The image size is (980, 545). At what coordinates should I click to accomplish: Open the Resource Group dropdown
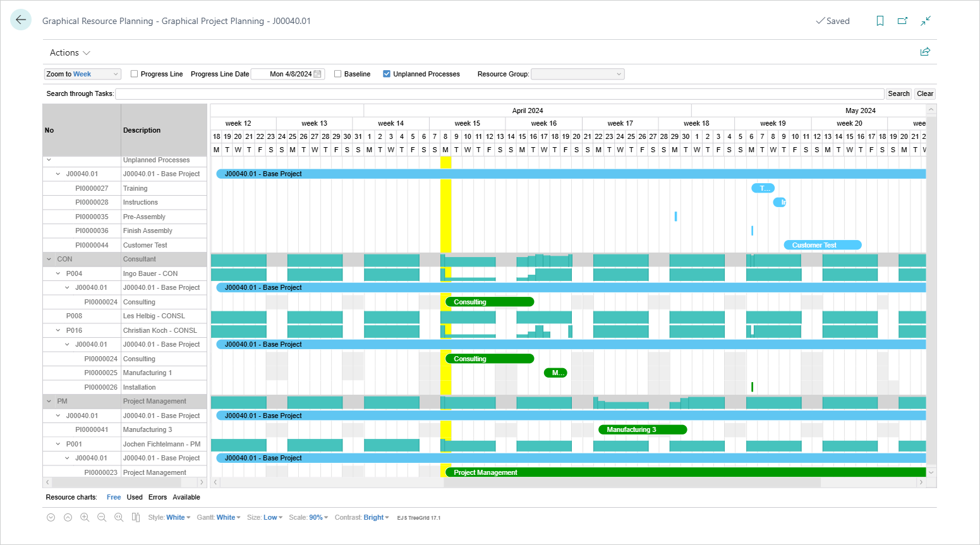point(576,74)
